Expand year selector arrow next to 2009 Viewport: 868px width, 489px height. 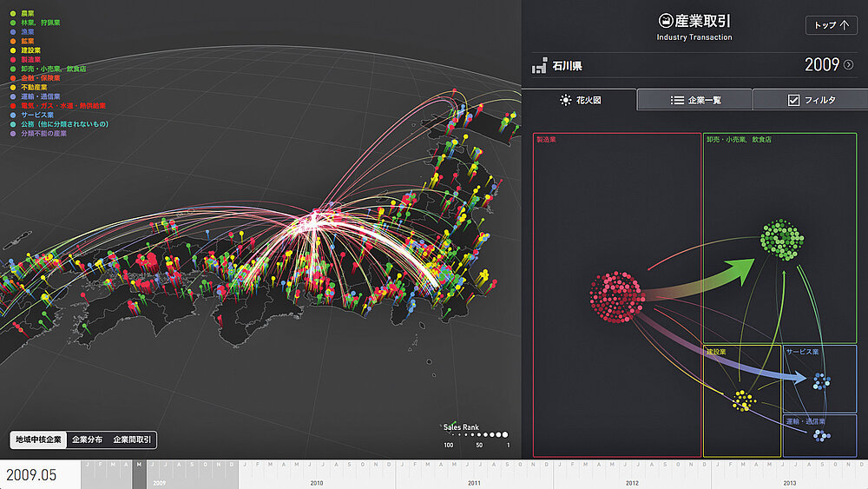pos(849,65)
